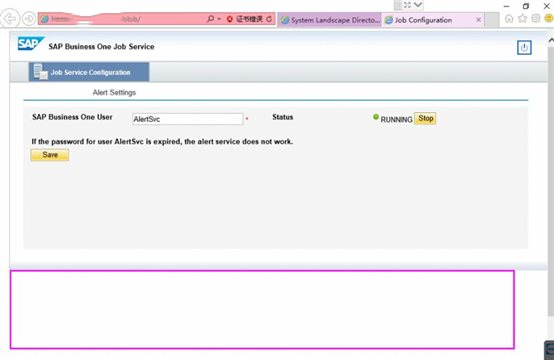Click the browser forward arrow button
This screenshot has width=554, height=360.
point(29,18)
